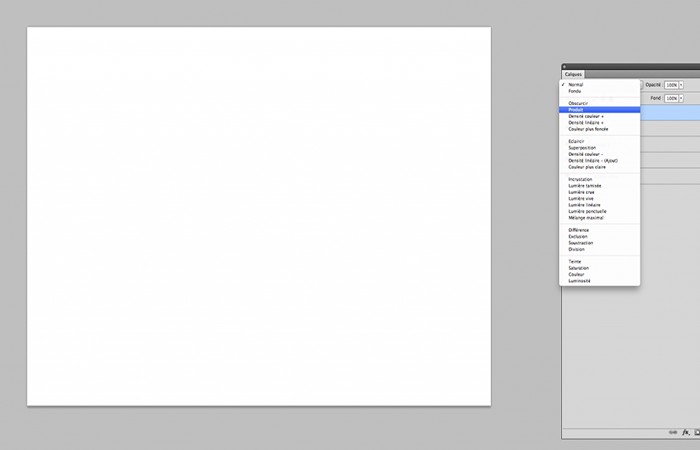Viewport: 700px width, 450px height.
Task: Pick the Soustraction blend mode
Action: [600, 243]
